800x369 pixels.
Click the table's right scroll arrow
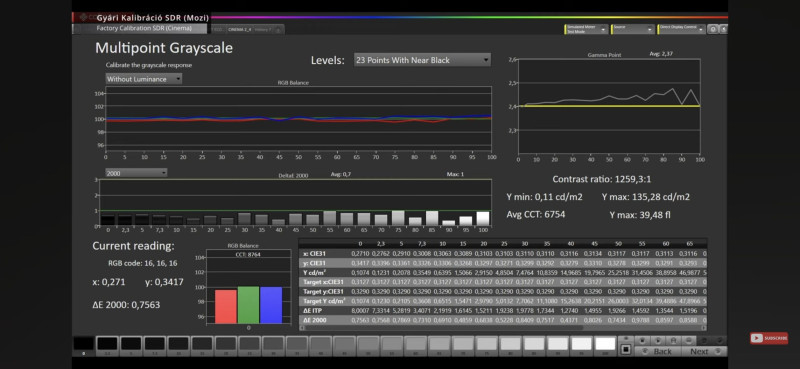click(x=705, y=328)
